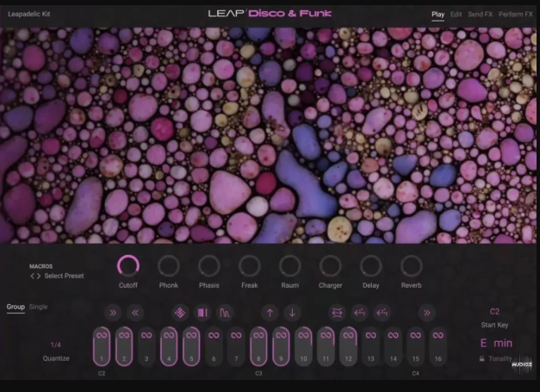Open the Perform FX tab

(516, 15)
